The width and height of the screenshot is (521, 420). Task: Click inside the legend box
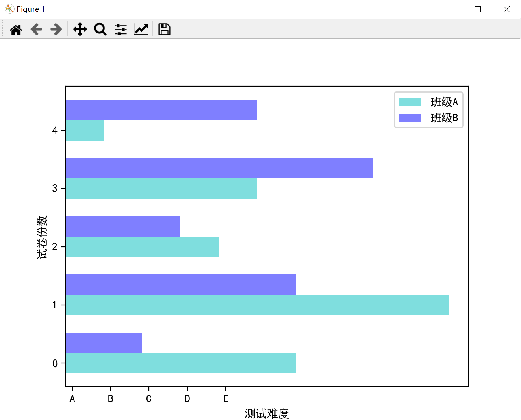click(429, 110)
